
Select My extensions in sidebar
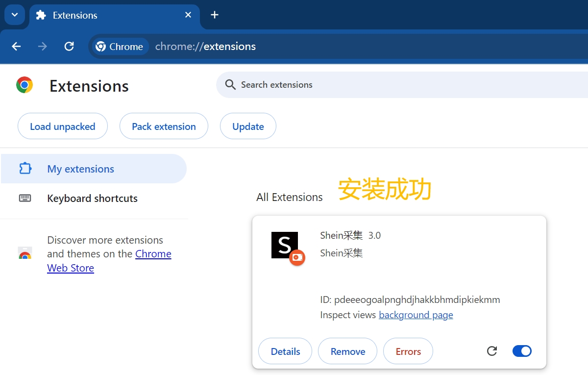[94, 169]
